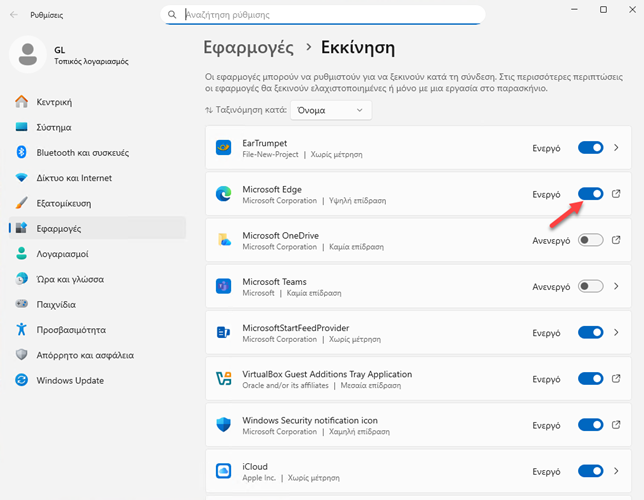Click the EarTrumpet app icon
The width and height of the screenshot is (644, 500).
(x=223, y=147)
